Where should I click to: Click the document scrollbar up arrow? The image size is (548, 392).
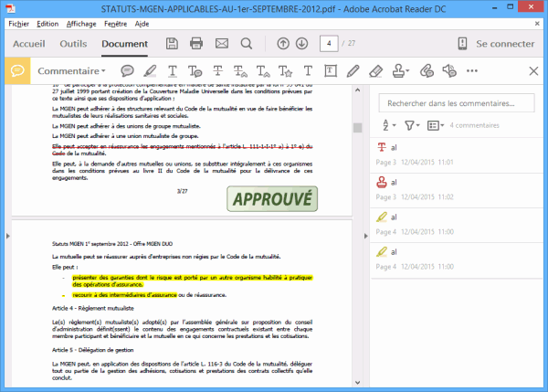[357, 90]
